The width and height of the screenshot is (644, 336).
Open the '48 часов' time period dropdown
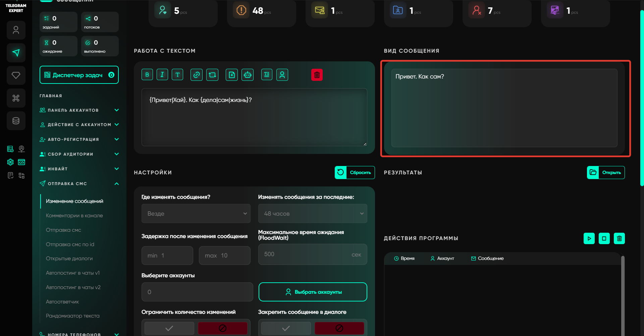tap(312, 214)
